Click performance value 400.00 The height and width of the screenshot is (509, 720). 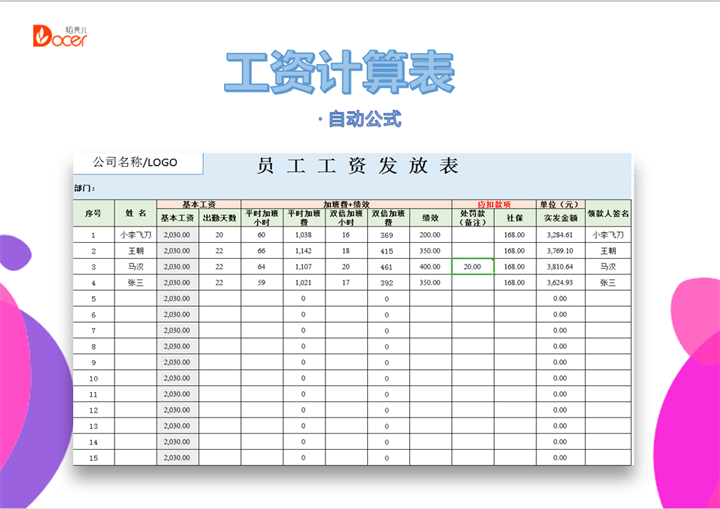[430, 266]
